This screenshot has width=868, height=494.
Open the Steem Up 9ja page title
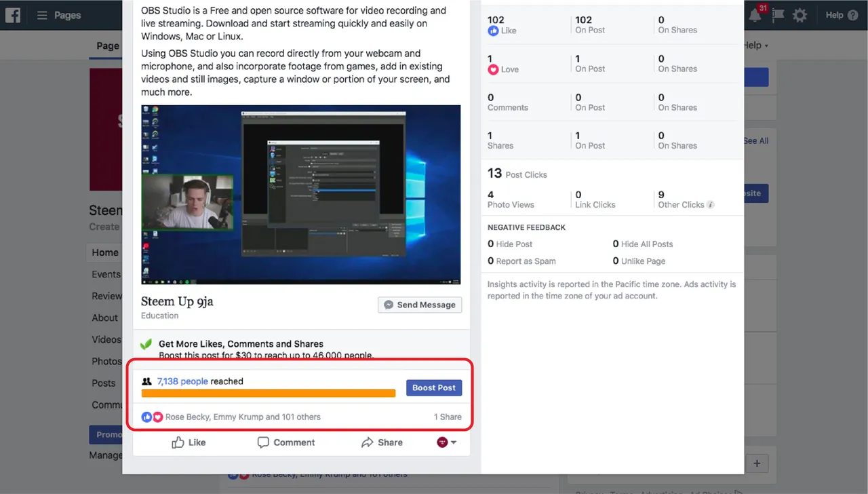tap(177, 301)
